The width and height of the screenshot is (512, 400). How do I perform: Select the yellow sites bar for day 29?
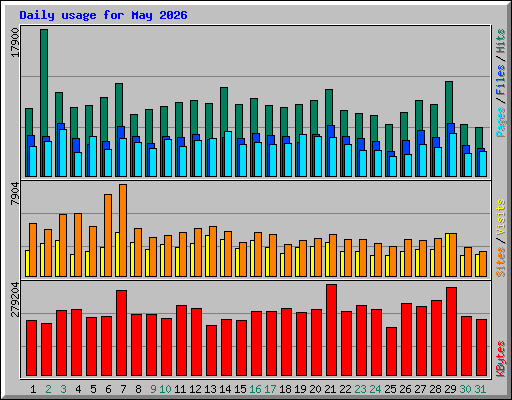447,255
